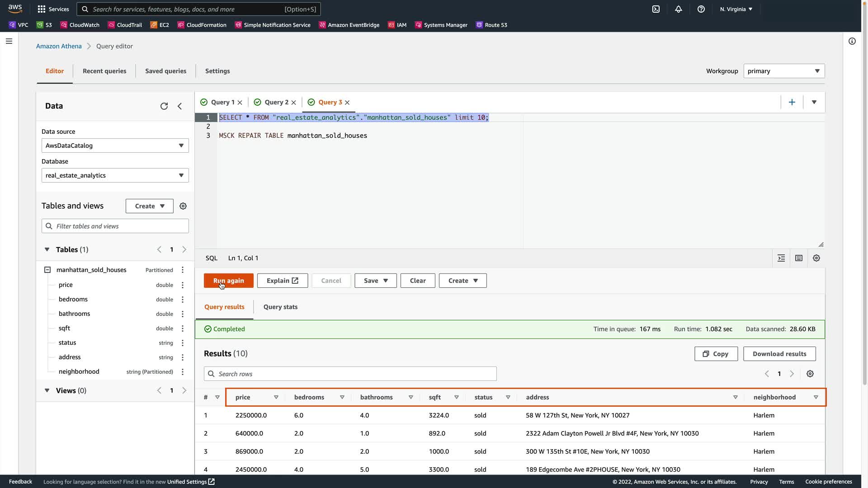Open actions menu for manhattan_sold_houses table
Screen dimensions: 868x488
pyautogui.click(x=183, y=270)
